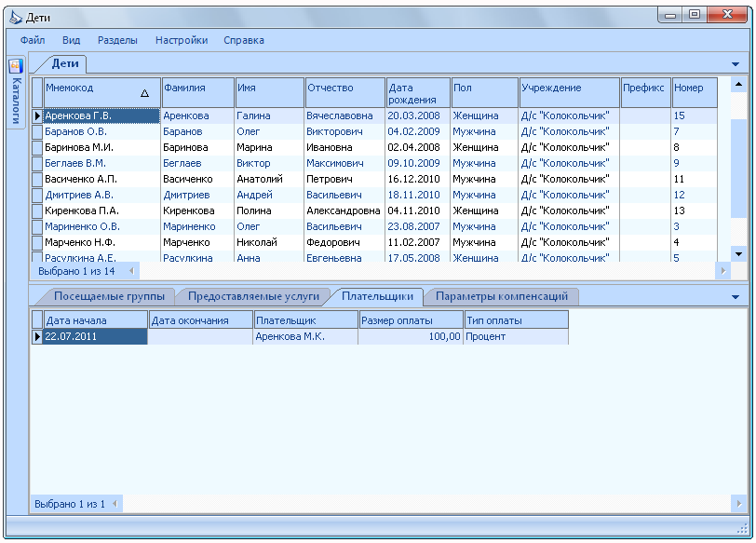Click right arrow of children table horizontal scrollbar
Screen dimensions: 756x543
click(x=723, y=271)
